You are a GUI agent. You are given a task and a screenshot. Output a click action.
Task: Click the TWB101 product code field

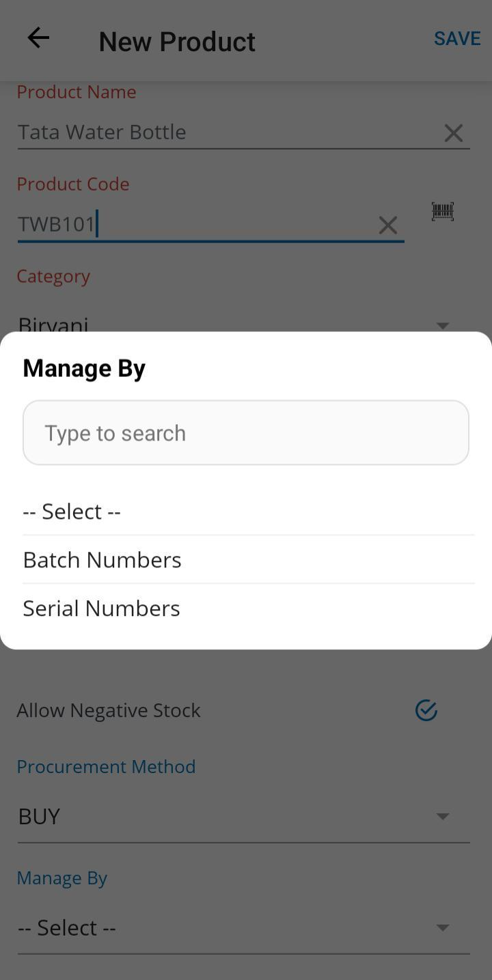191,224
